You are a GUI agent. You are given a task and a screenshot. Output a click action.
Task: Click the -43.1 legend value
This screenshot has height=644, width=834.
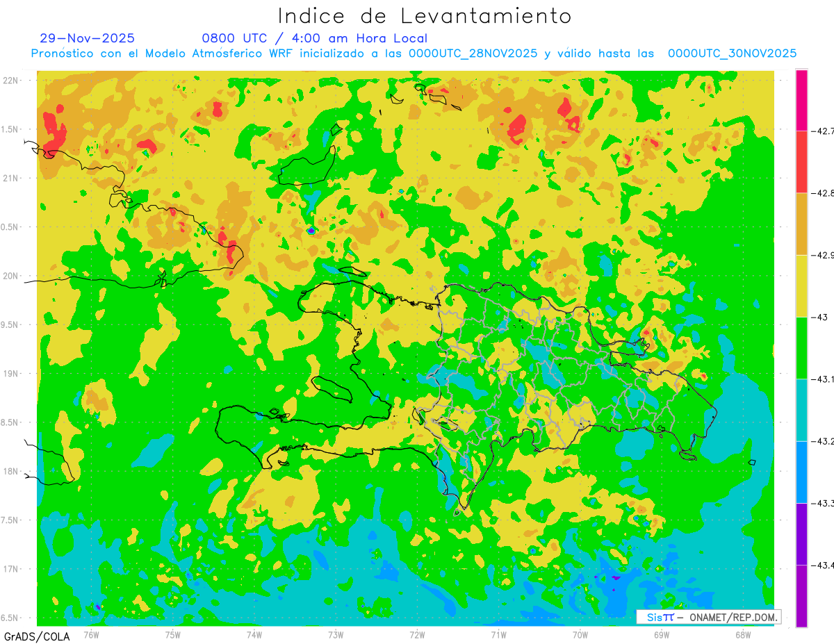(821, 379)
